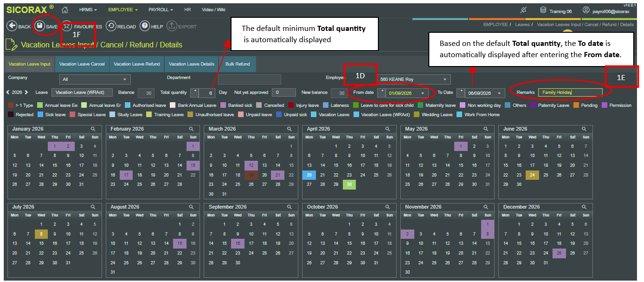644x282 pixels.
Task: Zoom into April 2026 with magnifier
Action: click(x=387, y=129)
